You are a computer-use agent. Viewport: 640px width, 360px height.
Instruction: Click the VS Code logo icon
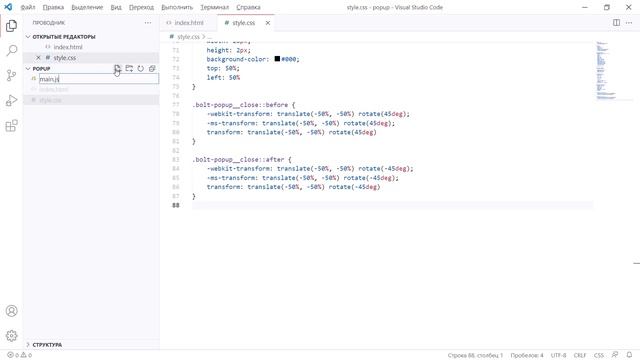click(x=8, y=7)
